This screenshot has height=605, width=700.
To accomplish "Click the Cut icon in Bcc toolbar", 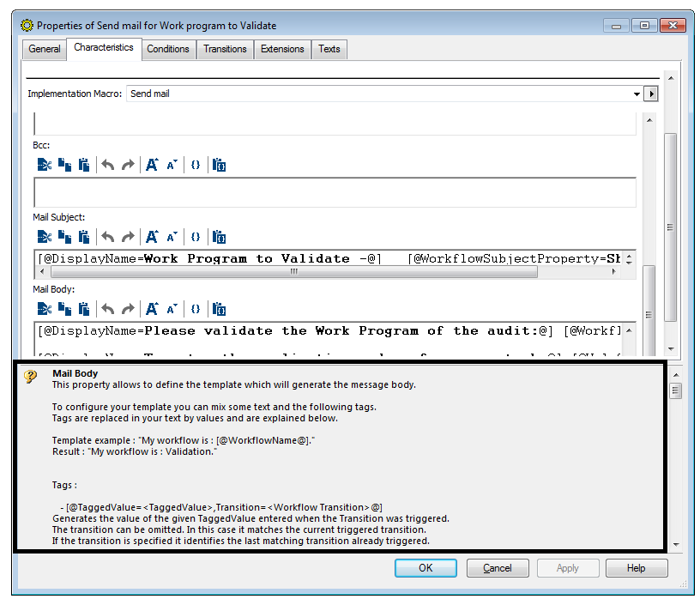I will click(x=45, y=165).
